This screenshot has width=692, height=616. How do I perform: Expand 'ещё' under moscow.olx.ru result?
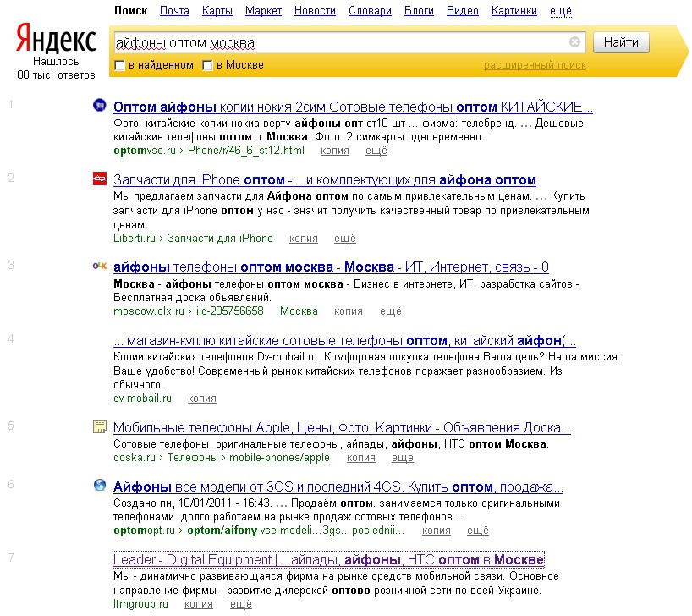(x=391, y=311)
